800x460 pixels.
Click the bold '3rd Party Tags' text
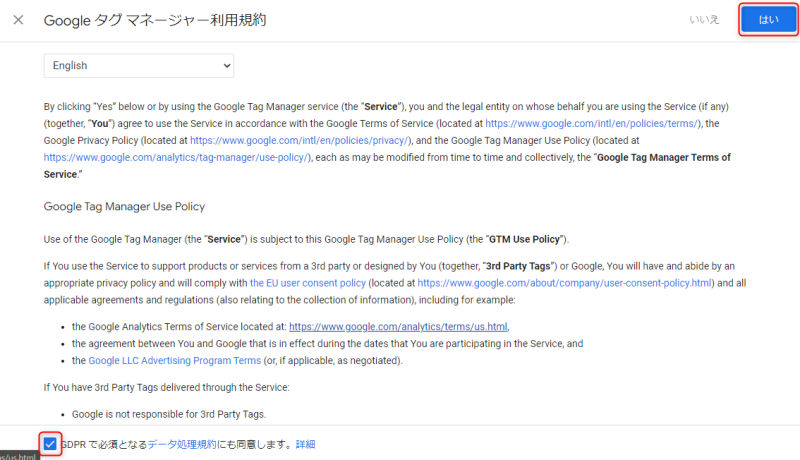518,266
